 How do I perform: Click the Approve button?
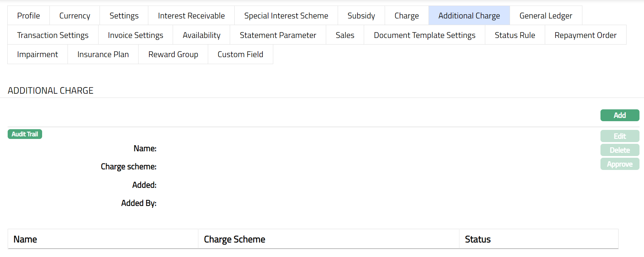pyautogui.click(x=619, y=164)
